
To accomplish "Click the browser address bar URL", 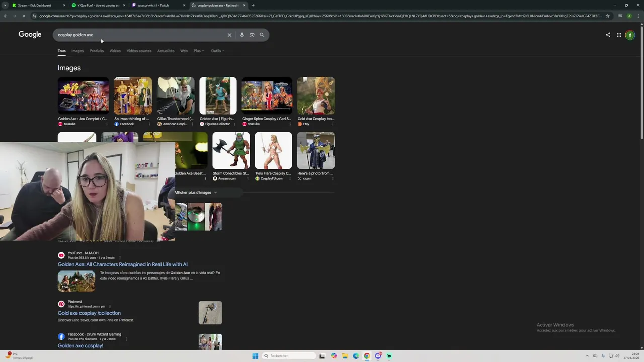I will [x=320, y=16].
